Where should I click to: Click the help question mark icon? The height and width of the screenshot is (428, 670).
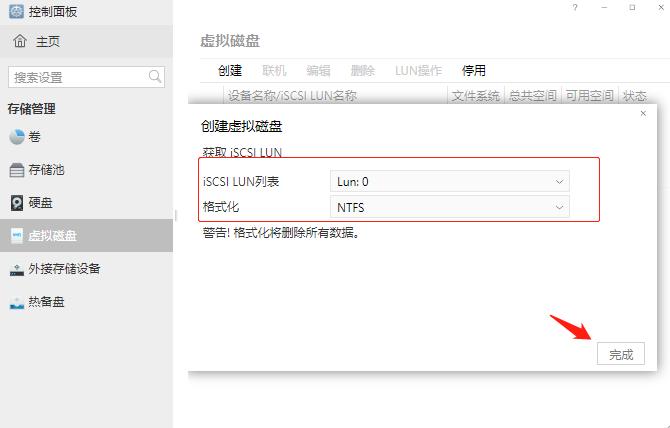point(575,7)
